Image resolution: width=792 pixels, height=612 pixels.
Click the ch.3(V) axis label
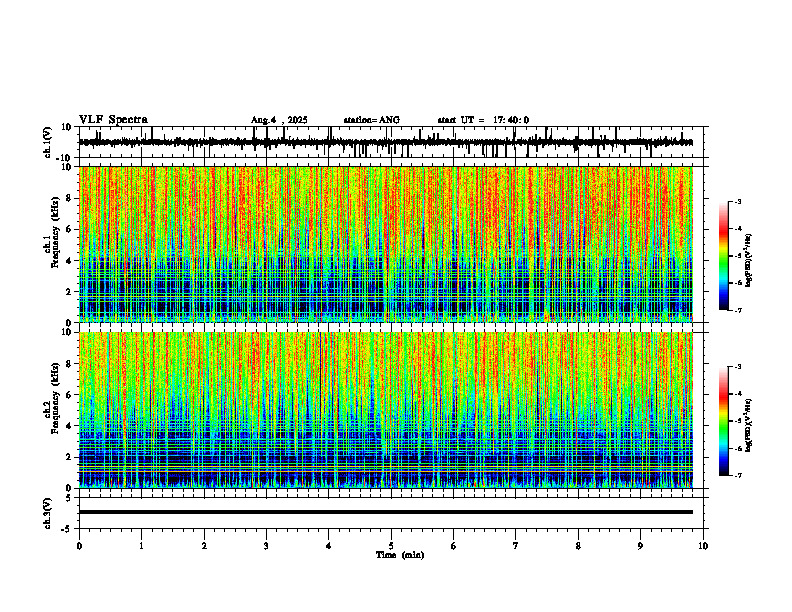(x=48, y=513)
